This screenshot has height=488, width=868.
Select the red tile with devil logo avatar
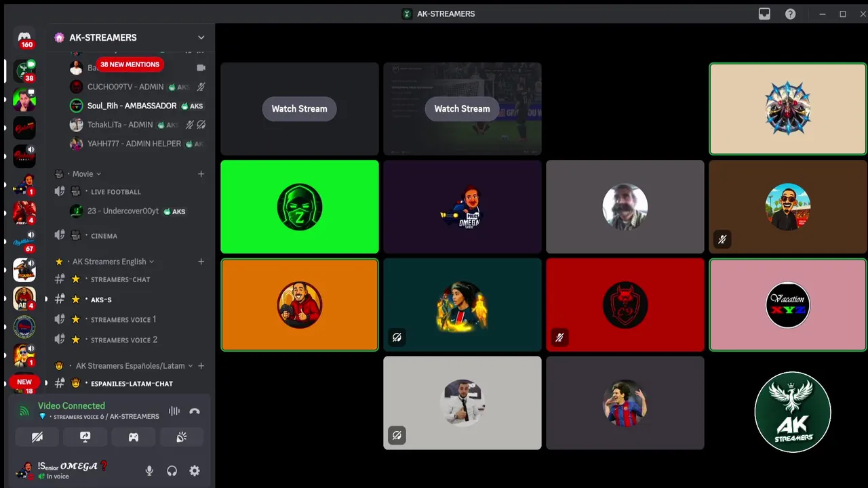(x=625, y=305)
